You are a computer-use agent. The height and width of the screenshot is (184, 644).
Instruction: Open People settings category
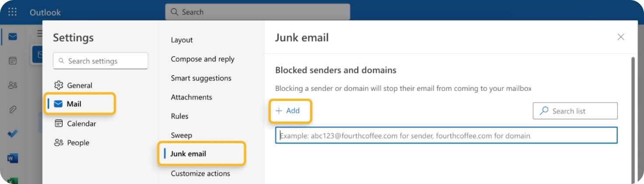pos(71,143)
